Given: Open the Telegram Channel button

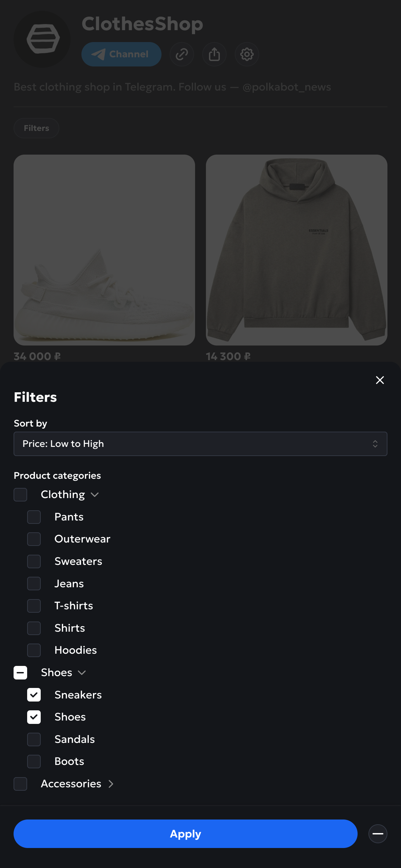Looking at the screenshot, I should tap(121, 54).
